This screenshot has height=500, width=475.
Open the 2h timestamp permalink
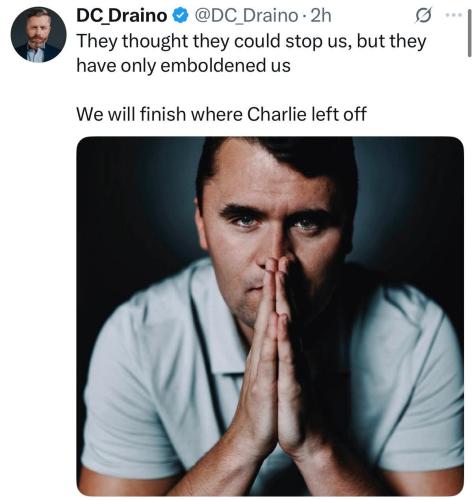(x=321, y=16)
